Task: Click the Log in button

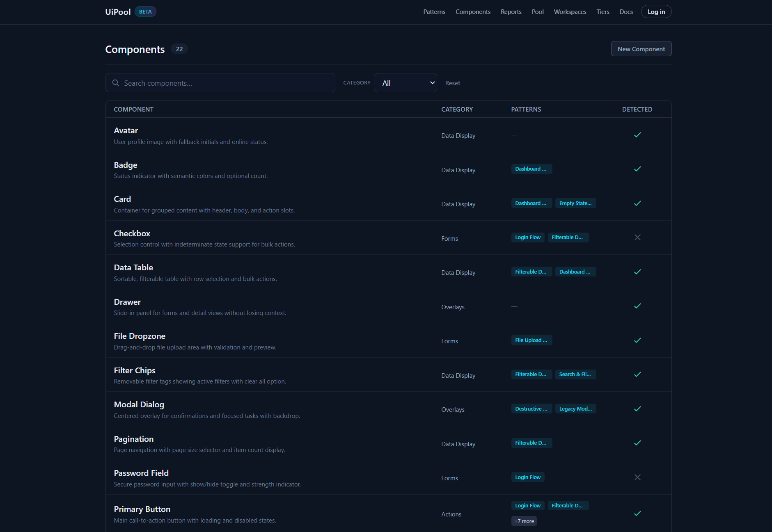Action: pyautogui.click(x=656, y=12)
